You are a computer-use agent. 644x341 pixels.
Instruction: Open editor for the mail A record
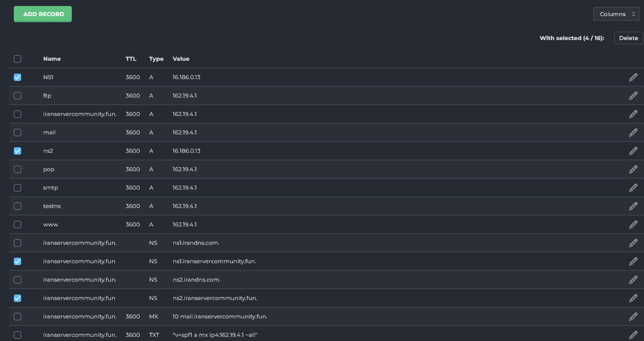633,133
